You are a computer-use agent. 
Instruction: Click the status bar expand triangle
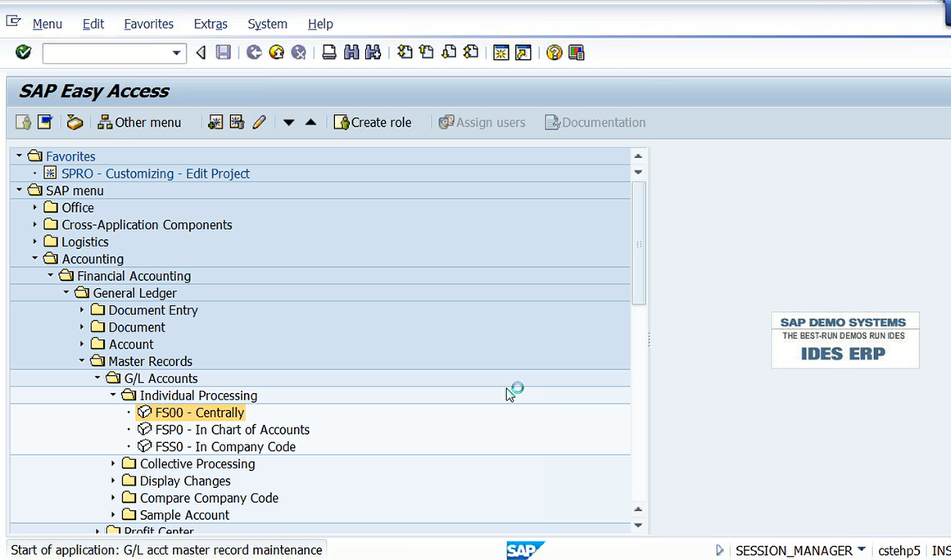click(x=719, y=549)
